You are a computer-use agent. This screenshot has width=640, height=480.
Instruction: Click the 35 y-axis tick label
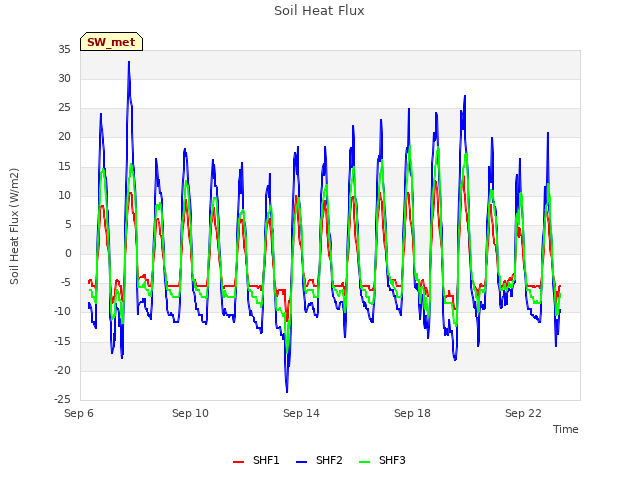click(x=64, y=49)
